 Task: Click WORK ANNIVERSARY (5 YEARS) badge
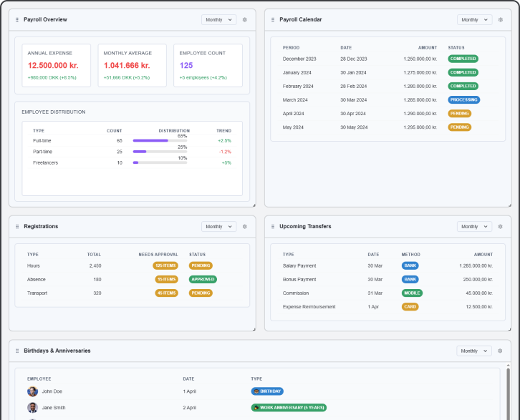pyautogui.click(x=289, y=408)
